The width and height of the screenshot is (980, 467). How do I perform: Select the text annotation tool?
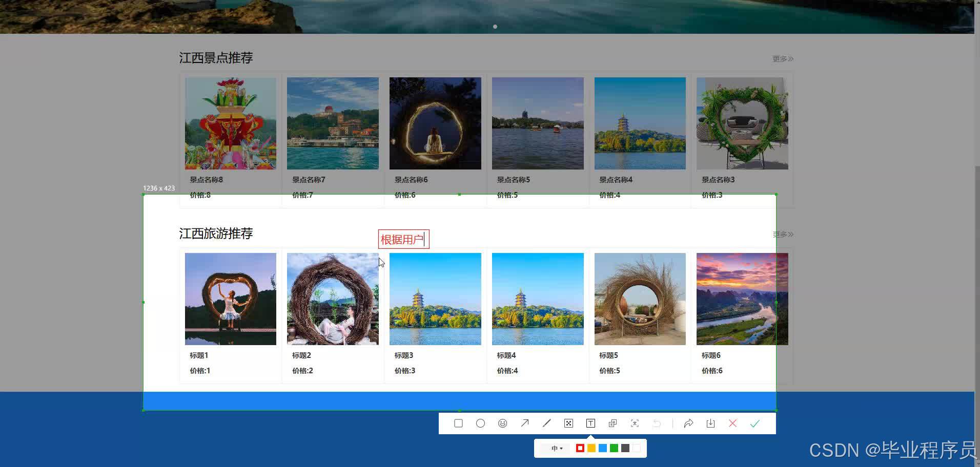(x=590, y=423)
